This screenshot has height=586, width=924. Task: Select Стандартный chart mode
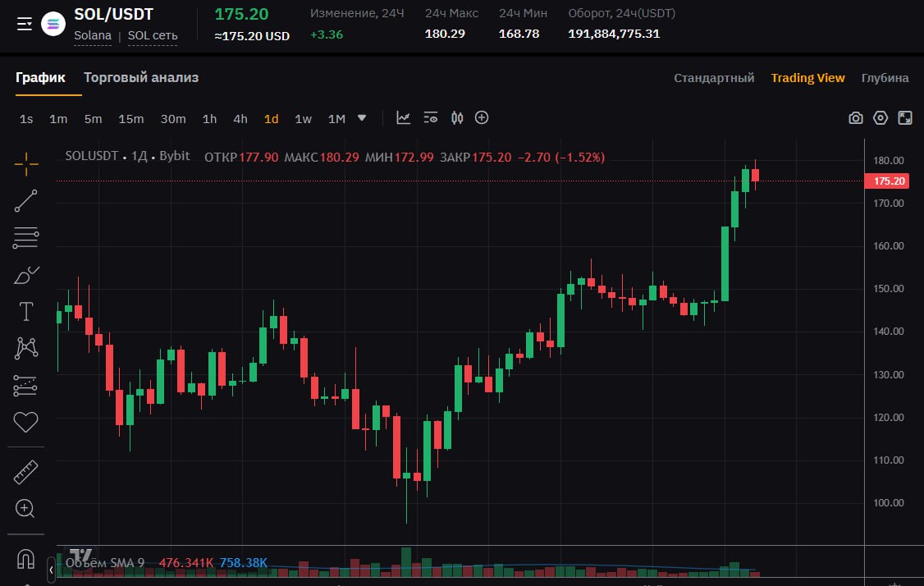[x=714, y=78]
